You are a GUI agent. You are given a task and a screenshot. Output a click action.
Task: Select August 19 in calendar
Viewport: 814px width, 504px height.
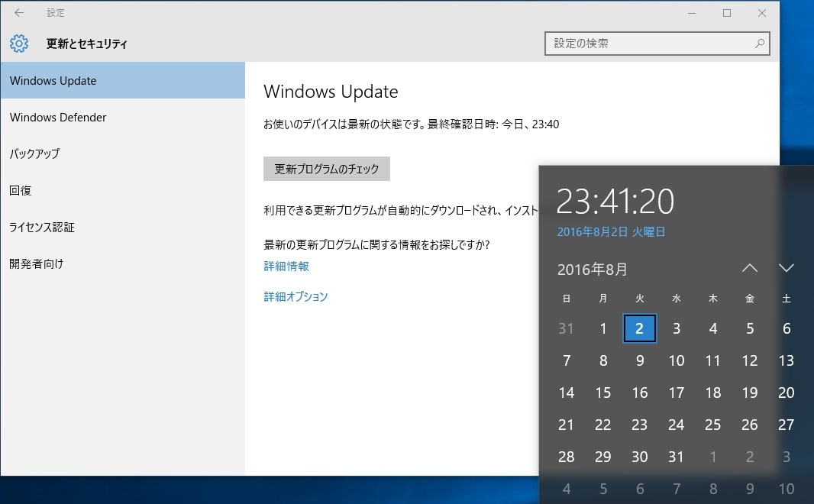point(750,393)
